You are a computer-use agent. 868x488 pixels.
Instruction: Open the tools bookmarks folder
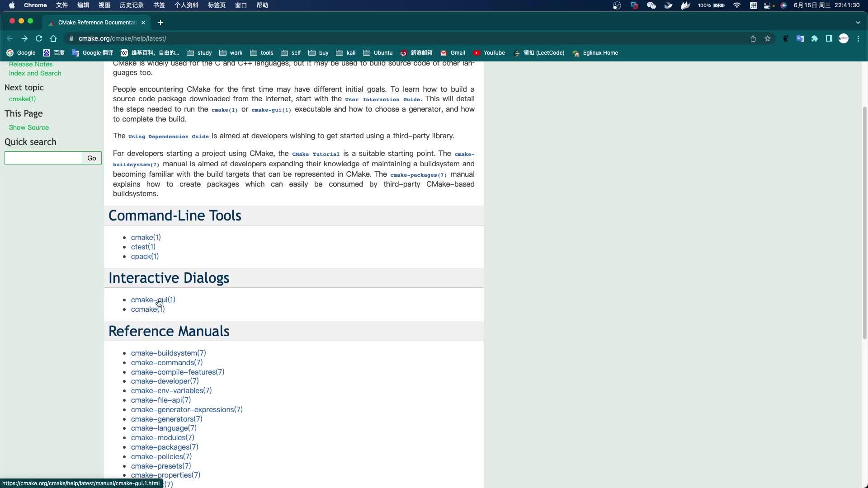262,53
